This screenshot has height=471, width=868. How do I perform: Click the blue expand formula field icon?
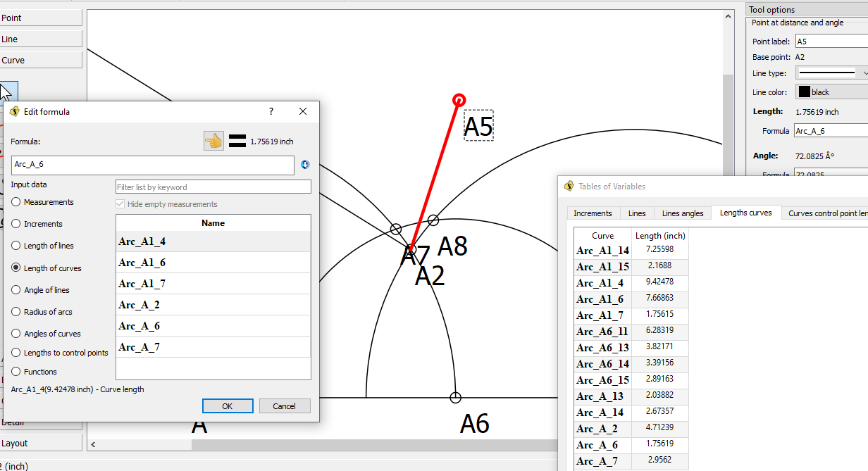pyautogui.click(x=305, y=165)
